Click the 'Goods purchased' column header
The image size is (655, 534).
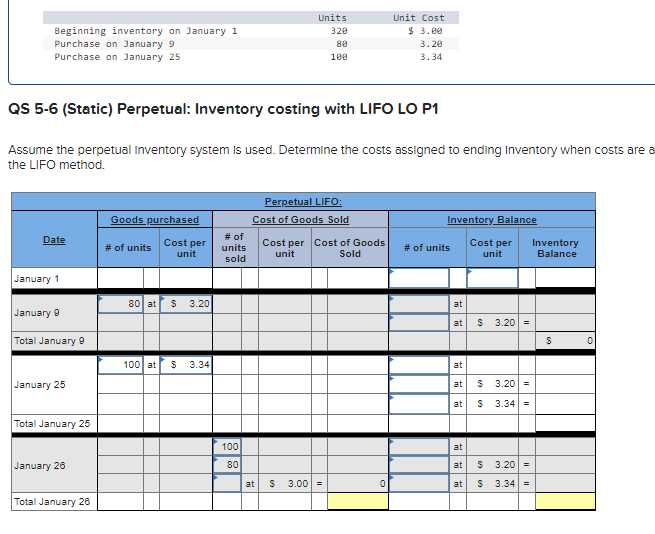pos(155,220)
